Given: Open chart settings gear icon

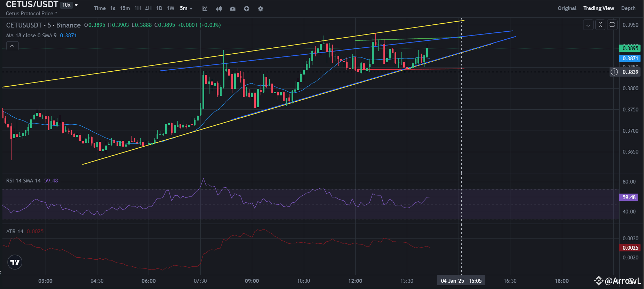Looking at the screenshot, I should [x=261, y=9].
